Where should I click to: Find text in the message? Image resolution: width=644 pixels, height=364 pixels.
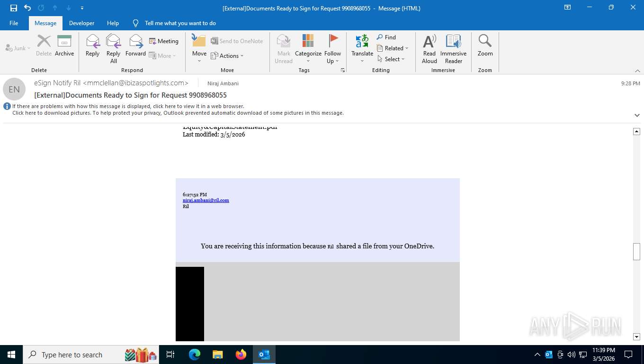386,37
